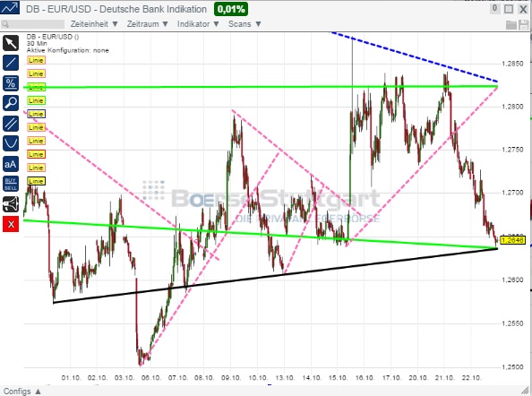
Task: Select the trend line drawing tool
Action: click(11, 63)
